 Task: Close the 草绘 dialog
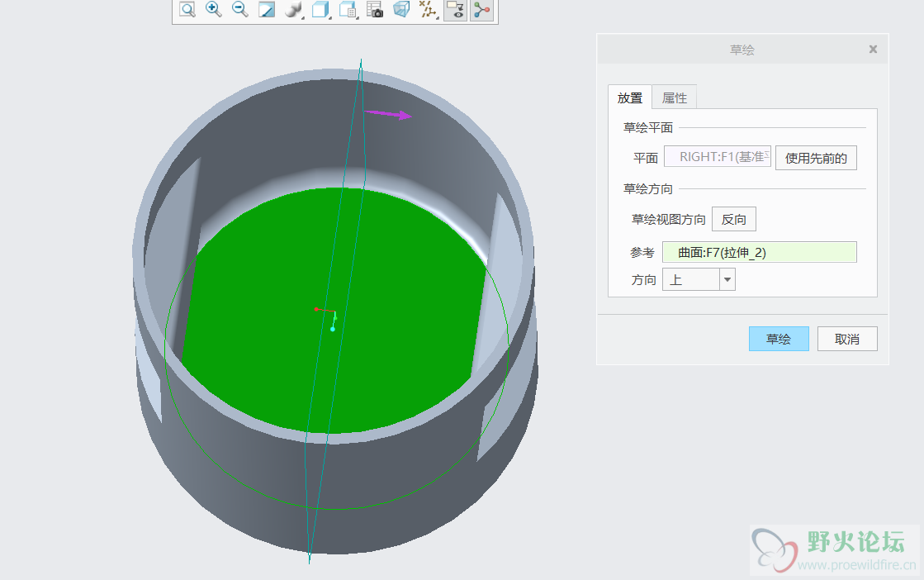(x=874, y=50)
